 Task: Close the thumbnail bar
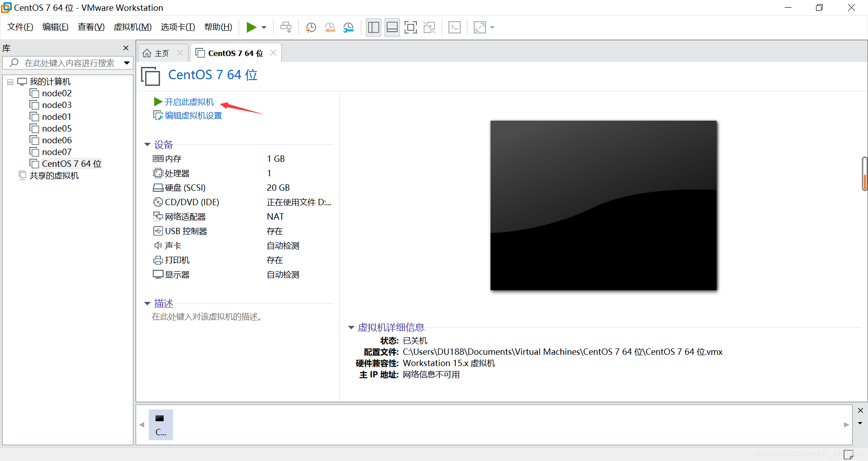coord(860,410)
